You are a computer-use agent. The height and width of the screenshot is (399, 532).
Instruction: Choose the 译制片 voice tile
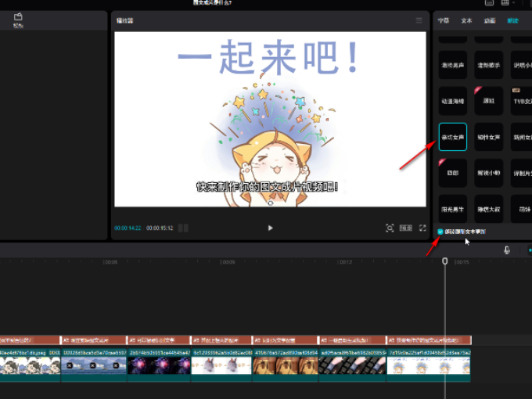pos(522,173)
